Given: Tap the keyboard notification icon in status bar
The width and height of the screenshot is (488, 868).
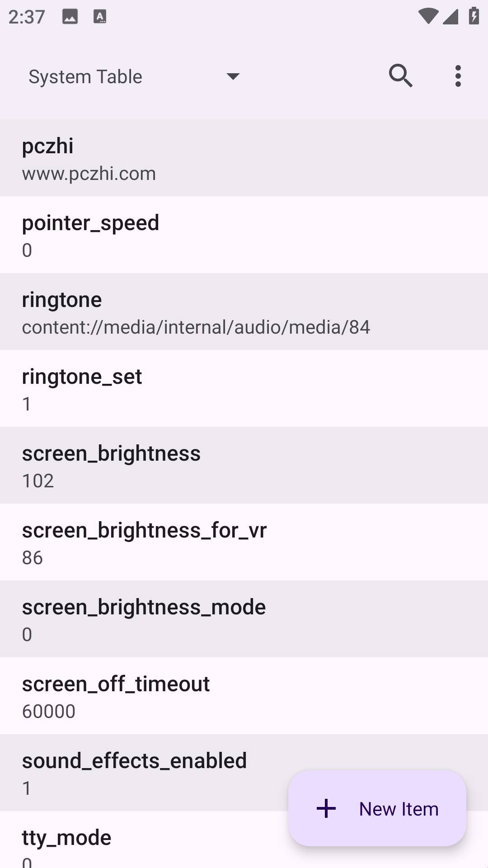Looking at the screenshot, I should pyautogui.click(x=100, y=17).
